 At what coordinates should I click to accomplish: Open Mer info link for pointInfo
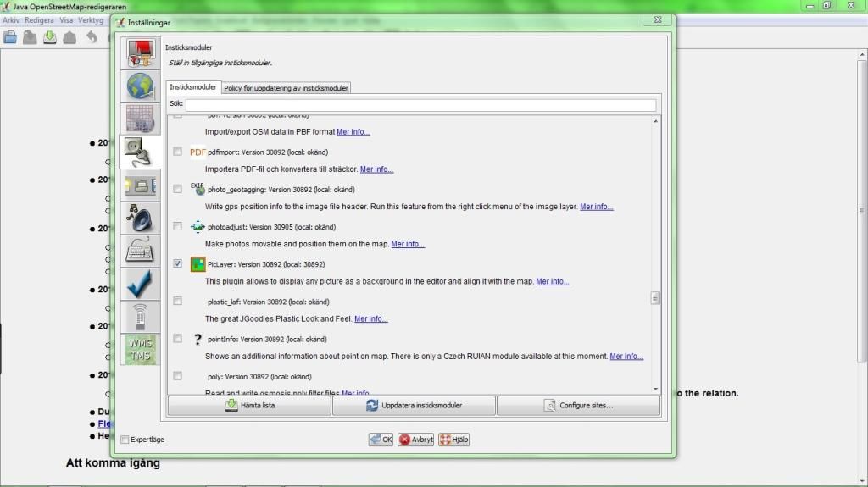click(x=626, y=357)
